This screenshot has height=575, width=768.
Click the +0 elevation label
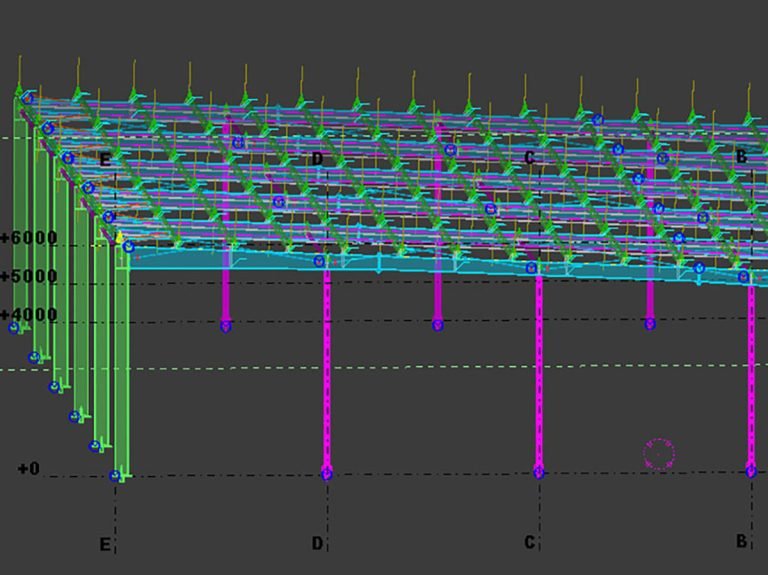click(x=28, y=469)
